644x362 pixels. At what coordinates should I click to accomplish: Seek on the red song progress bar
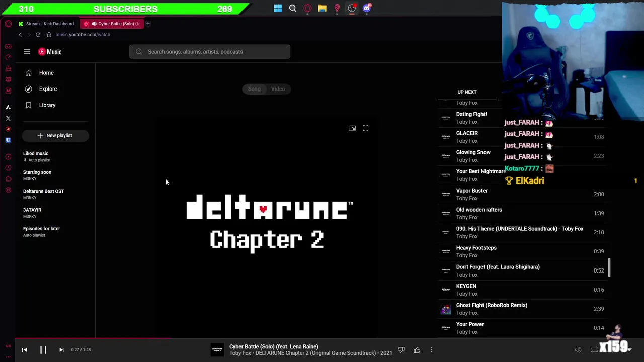[93, 338]
